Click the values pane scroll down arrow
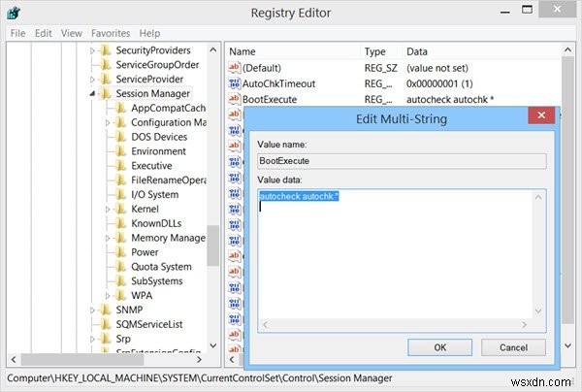 click(x=567, y=345)
